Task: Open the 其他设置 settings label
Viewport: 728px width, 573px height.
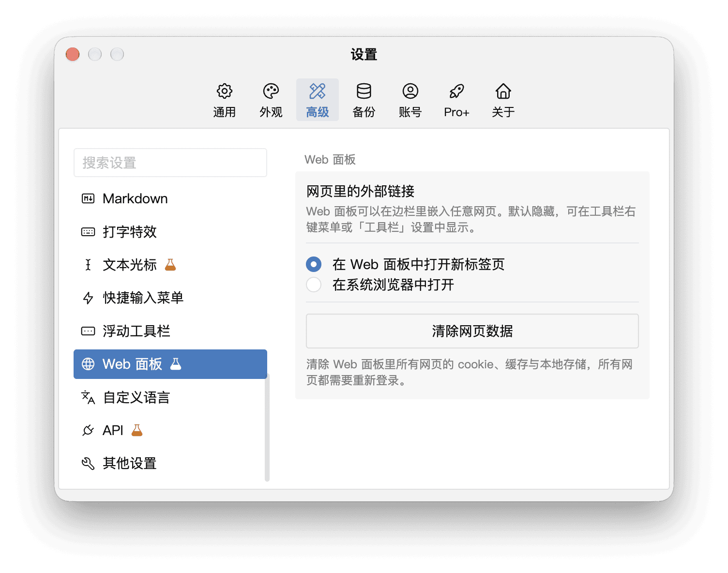Action: point(130,463)
